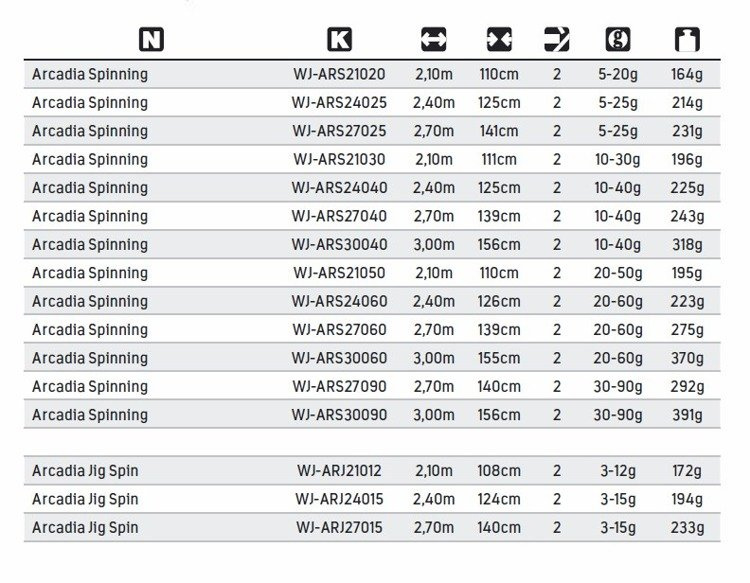The width and height of the screenshot is (750, 583).
Task: Click the rod length double-arrow header icon
Action: tap(434, 40)
